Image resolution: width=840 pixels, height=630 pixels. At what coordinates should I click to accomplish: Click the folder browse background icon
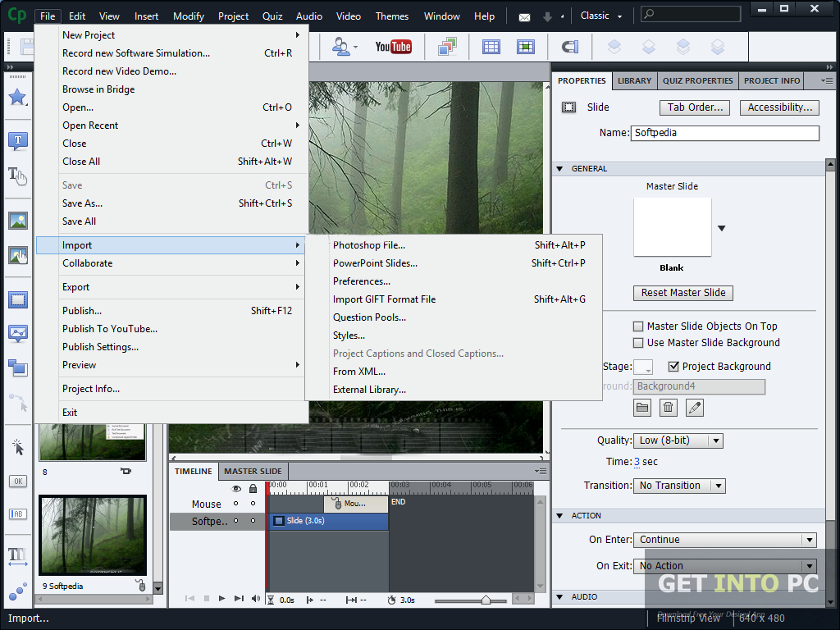(641, 407)
